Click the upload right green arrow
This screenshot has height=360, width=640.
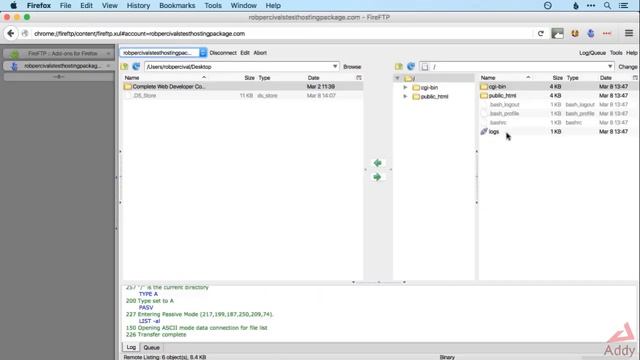click(377, 177)
